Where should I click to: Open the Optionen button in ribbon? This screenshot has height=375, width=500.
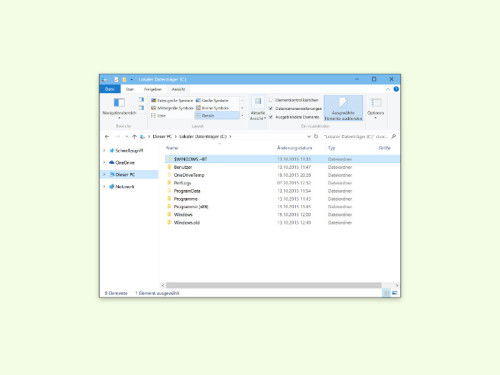click(x=375, y=108)
